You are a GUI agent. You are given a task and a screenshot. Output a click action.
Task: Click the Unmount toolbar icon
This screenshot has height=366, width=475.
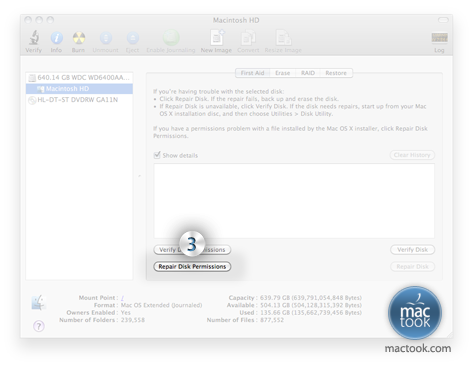106,38
